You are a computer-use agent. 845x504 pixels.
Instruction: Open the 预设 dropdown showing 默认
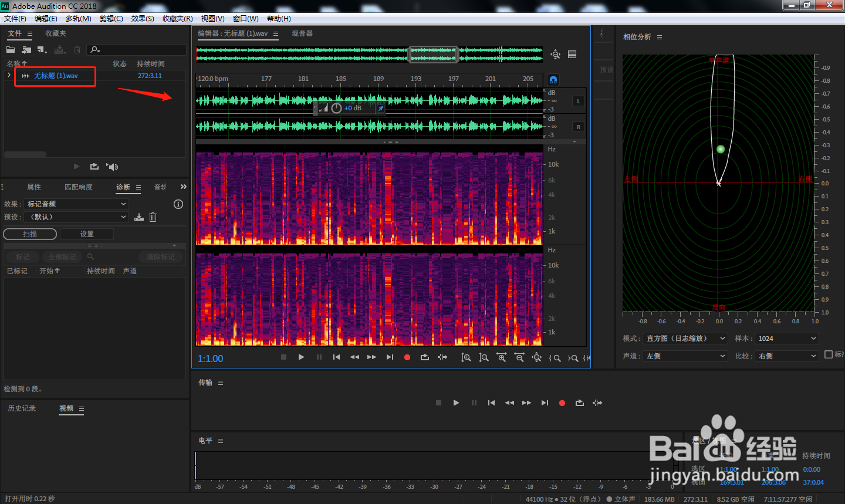(76, 217)
